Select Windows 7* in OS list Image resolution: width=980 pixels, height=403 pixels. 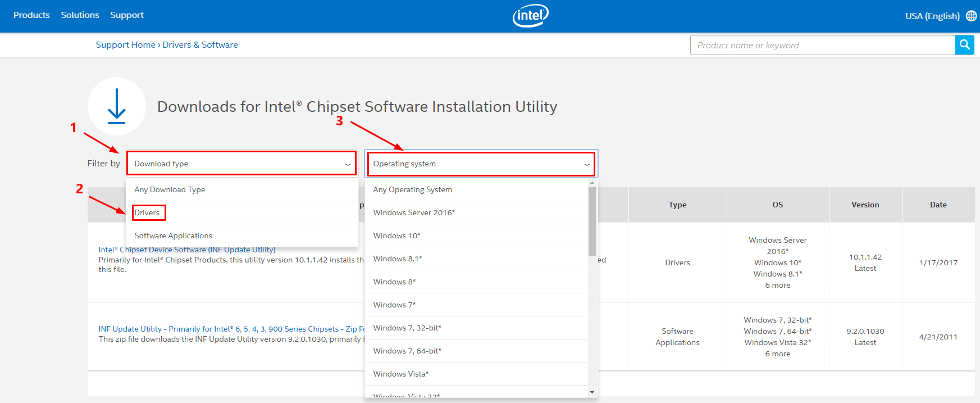point(476,305)
